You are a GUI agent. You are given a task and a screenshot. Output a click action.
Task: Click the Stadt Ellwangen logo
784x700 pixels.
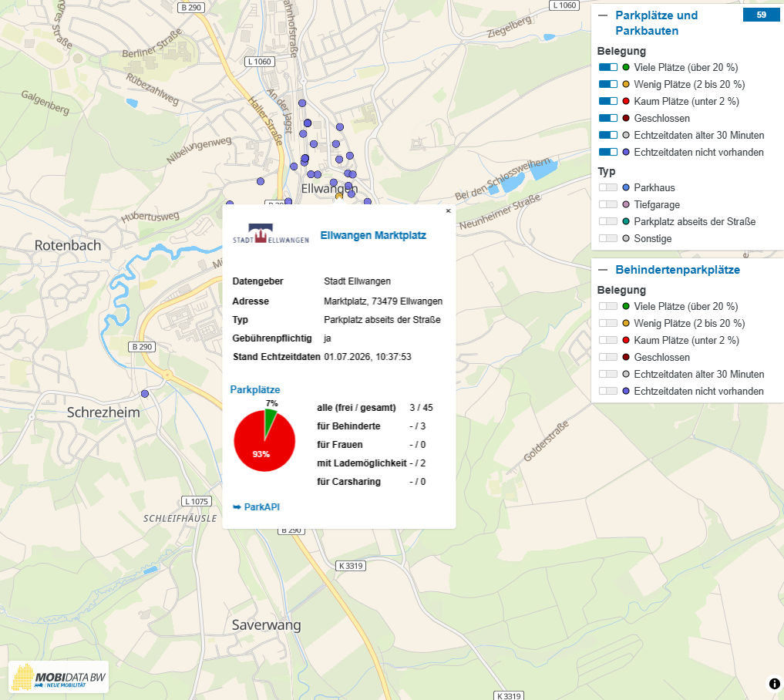(271, 234)
